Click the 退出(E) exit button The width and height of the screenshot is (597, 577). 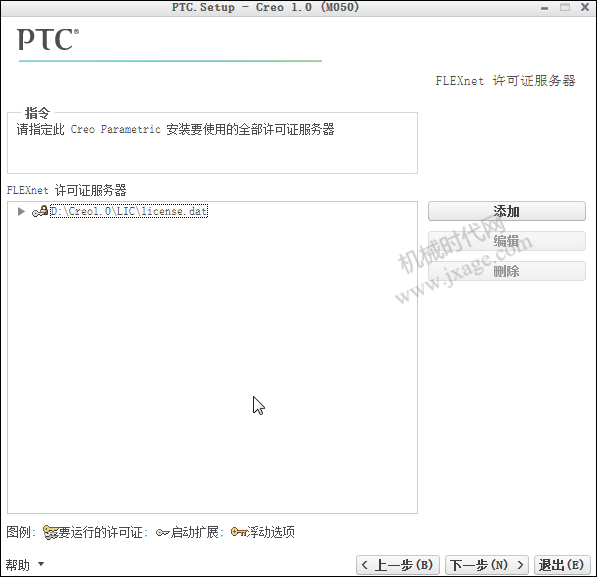562,565
